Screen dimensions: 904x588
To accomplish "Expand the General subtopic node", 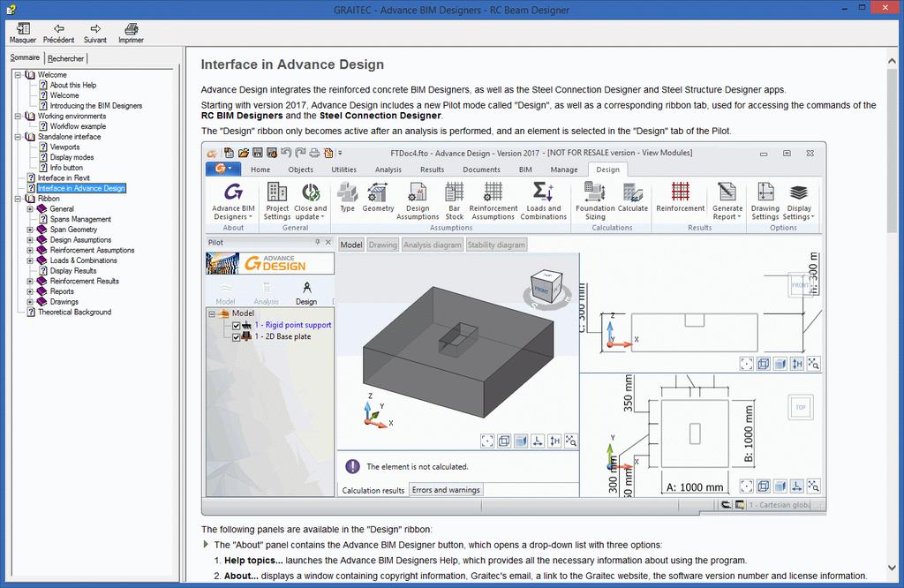I will (30, 209).
